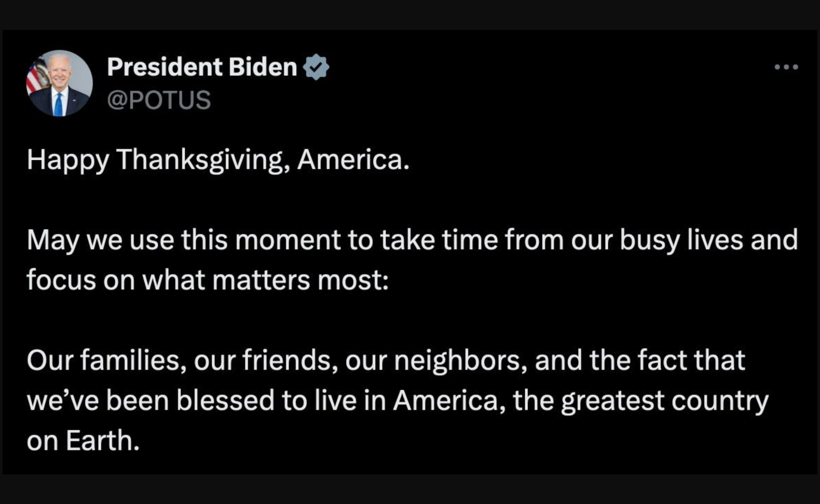820x504 pixels.
Task: Click the word "moment" in the post
Action: 288,240
